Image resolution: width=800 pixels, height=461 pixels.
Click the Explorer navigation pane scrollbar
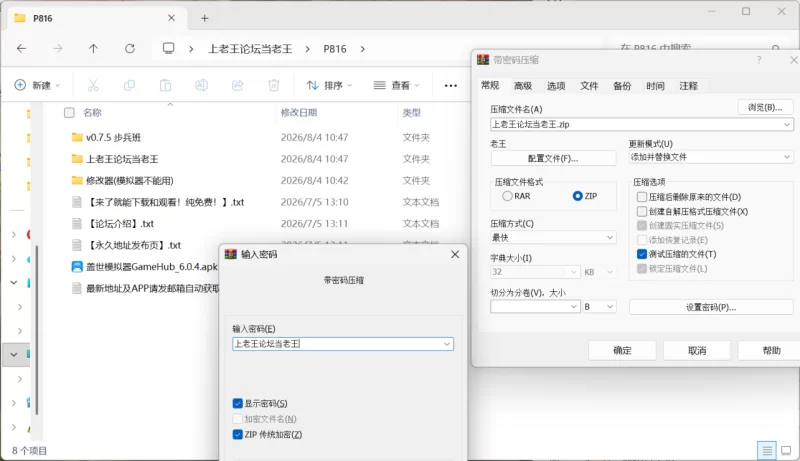pyautogui.click(x=37, y=329)
